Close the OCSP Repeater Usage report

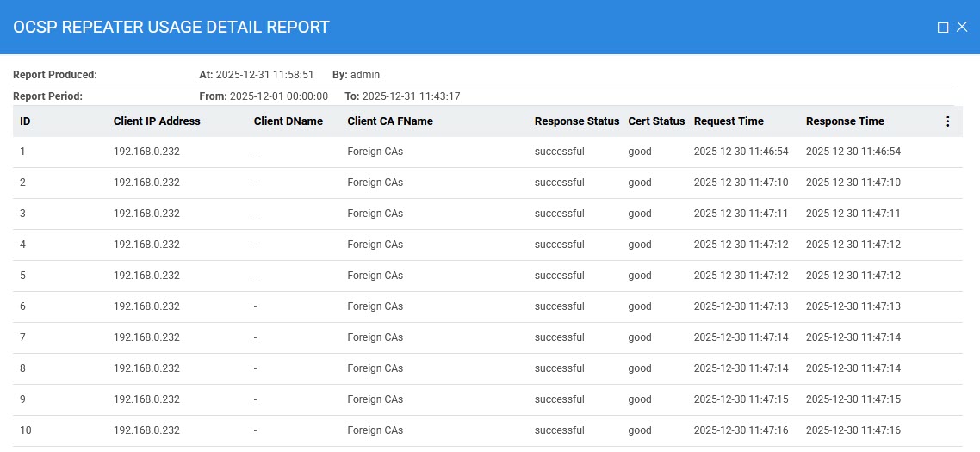tap(962, 28)
